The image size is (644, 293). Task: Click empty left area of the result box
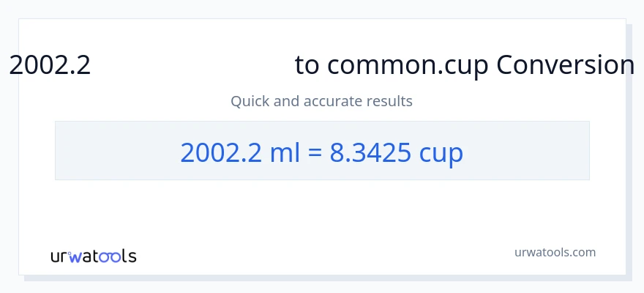coord(110,152)
